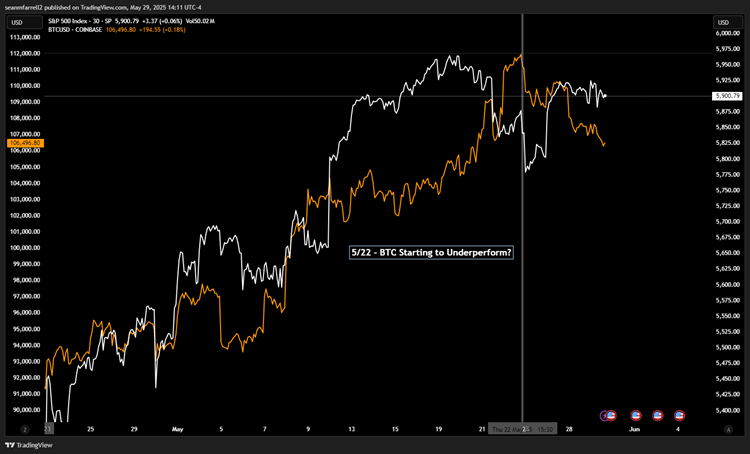Toggle auto scale 'A' button on price axis
750x454 pixels.
pos(728,429)
